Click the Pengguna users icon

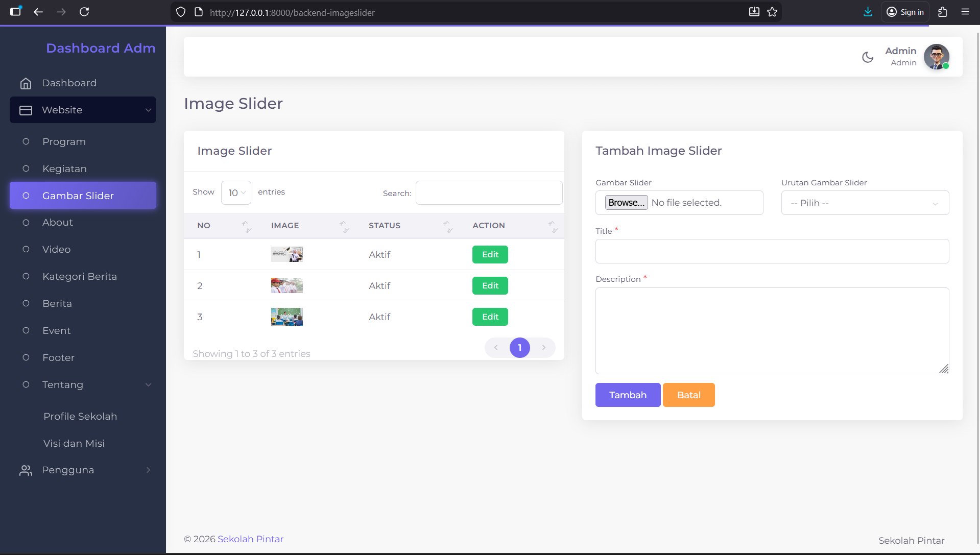pos(26,470)
